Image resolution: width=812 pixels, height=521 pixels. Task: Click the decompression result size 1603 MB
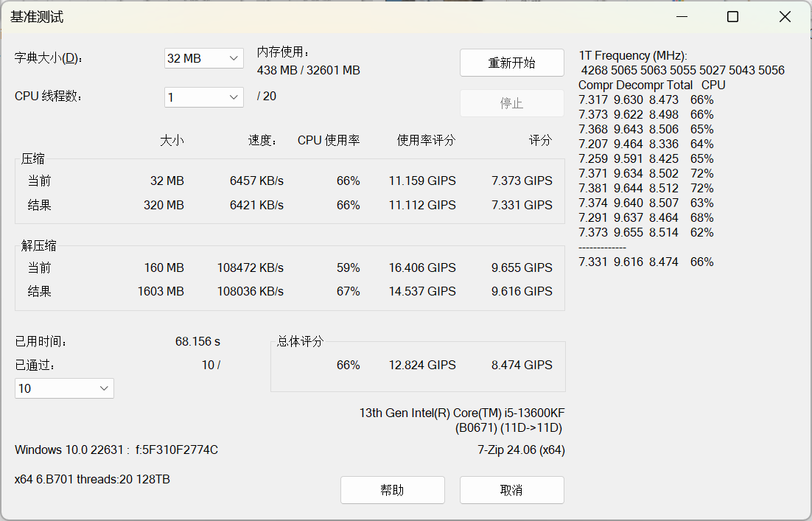coord(161,292)
